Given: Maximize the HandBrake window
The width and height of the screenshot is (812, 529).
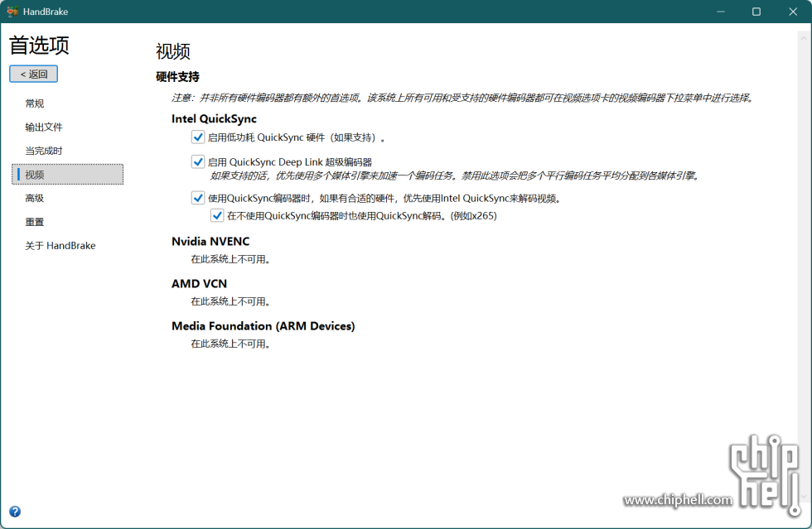Looking at the screenshot, I should tap(756, 12).
